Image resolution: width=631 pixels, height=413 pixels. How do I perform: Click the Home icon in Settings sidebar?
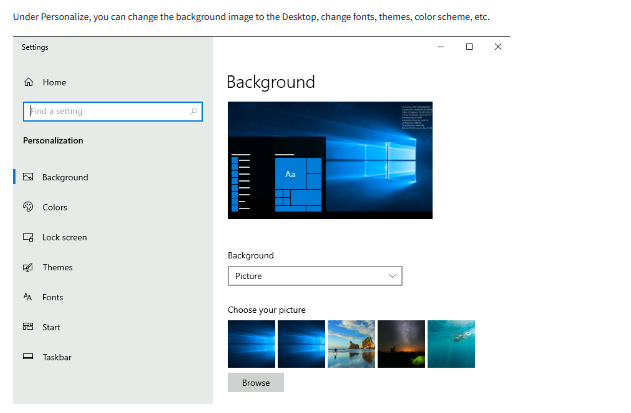coord(28,82)
